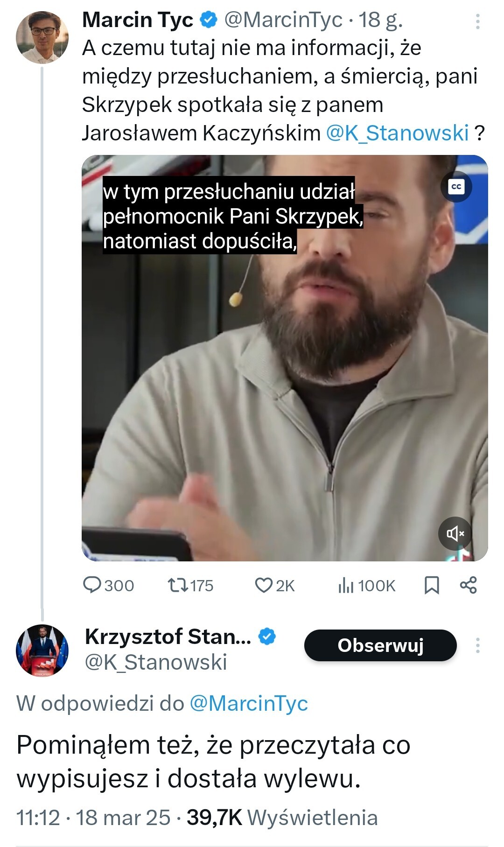Bookmark Marcin Tyc's tweet
This screenshot has height=847, width=504.
(432, 585)
